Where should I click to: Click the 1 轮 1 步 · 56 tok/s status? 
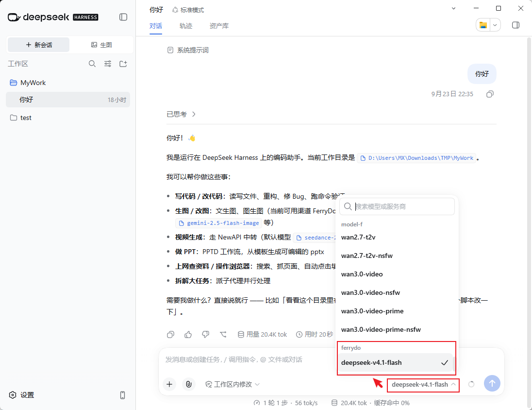coord(285,403)
